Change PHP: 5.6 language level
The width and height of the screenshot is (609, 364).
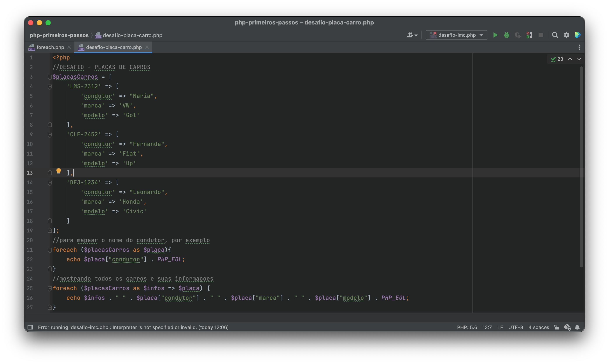467,327
